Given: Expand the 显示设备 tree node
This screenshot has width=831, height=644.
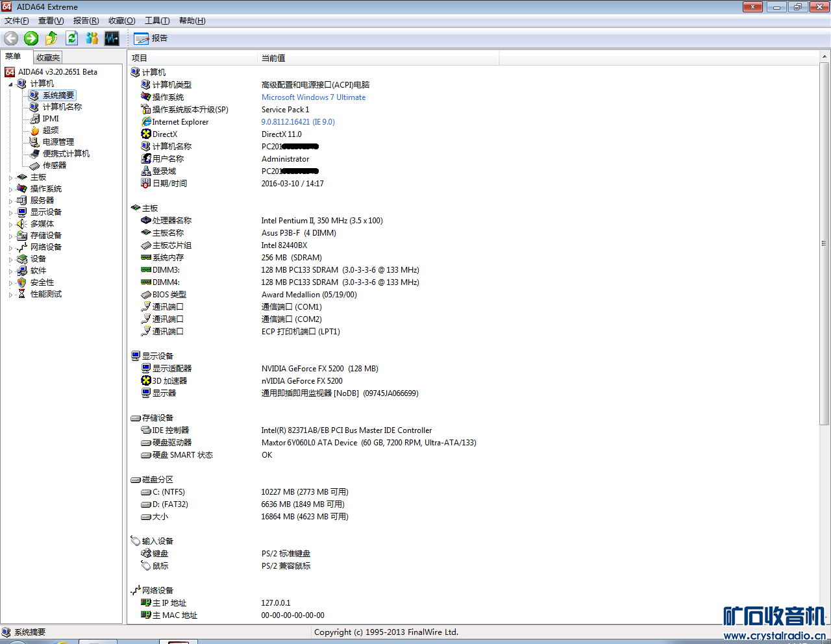Looking at the screenshot, I should pyautogui.click(x=10, y=212).
